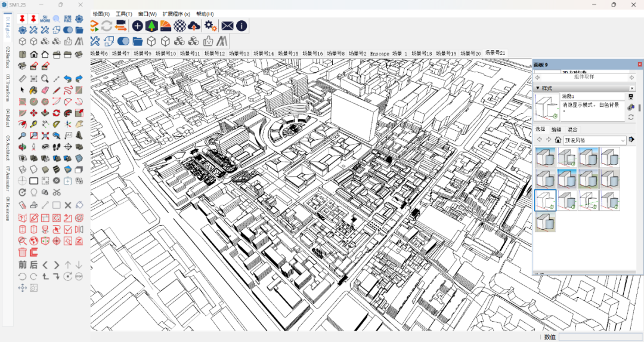The width and height of the screenshot is (644, 342).
Task: Click the blue Undo arrow
Action: click(68, 79)
